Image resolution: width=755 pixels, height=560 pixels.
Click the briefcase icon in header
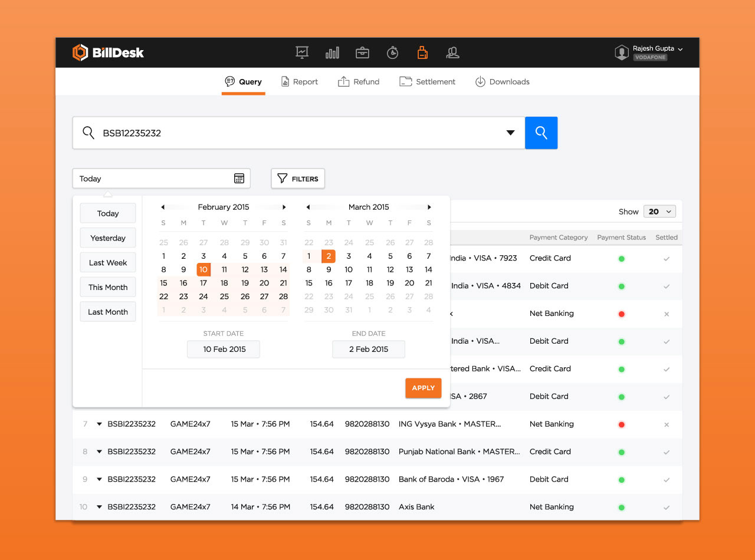[x=362, y=52]
